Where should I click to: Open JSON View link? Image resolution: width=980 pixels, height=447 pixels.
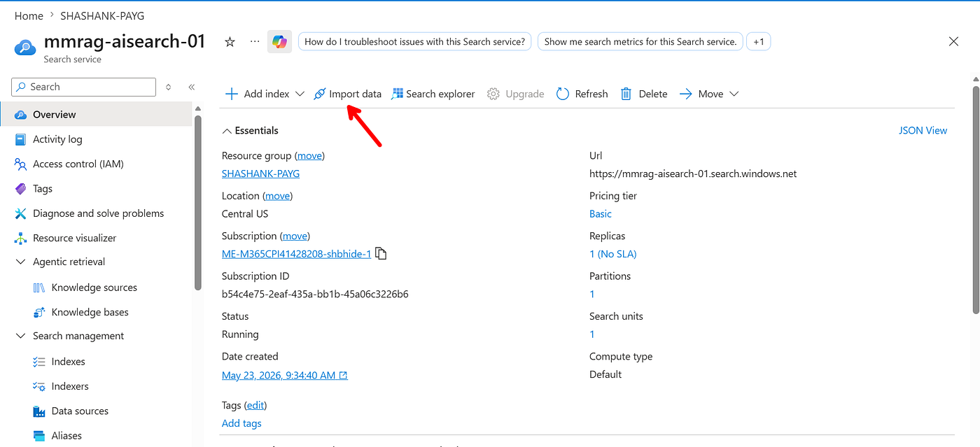[x=923, y=131]
